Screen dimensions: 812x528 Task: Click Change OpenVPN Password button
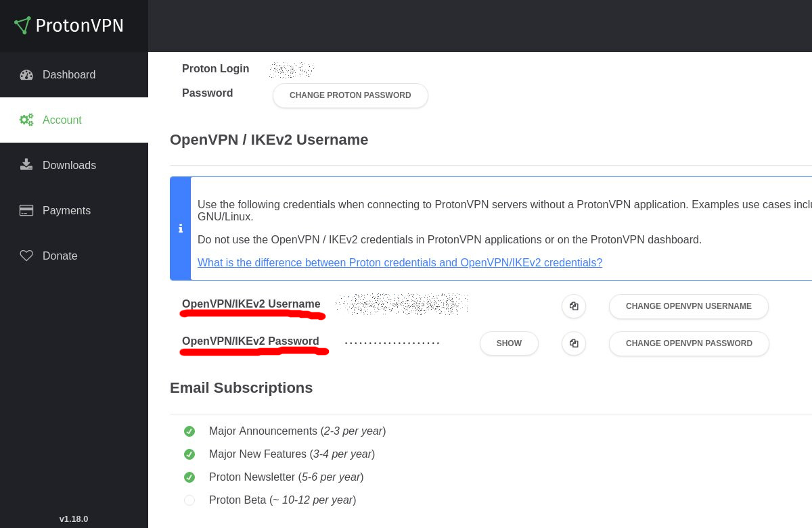point(689,343)
